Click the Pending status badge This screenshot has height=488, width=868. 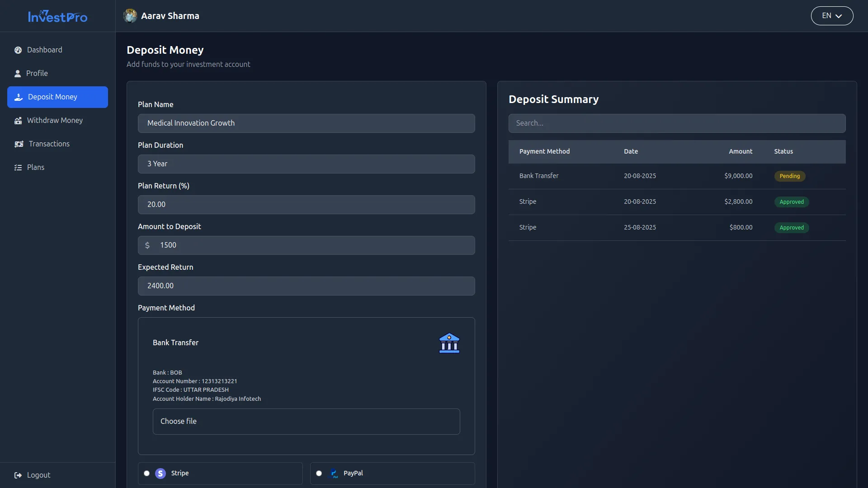pos(789,176)
